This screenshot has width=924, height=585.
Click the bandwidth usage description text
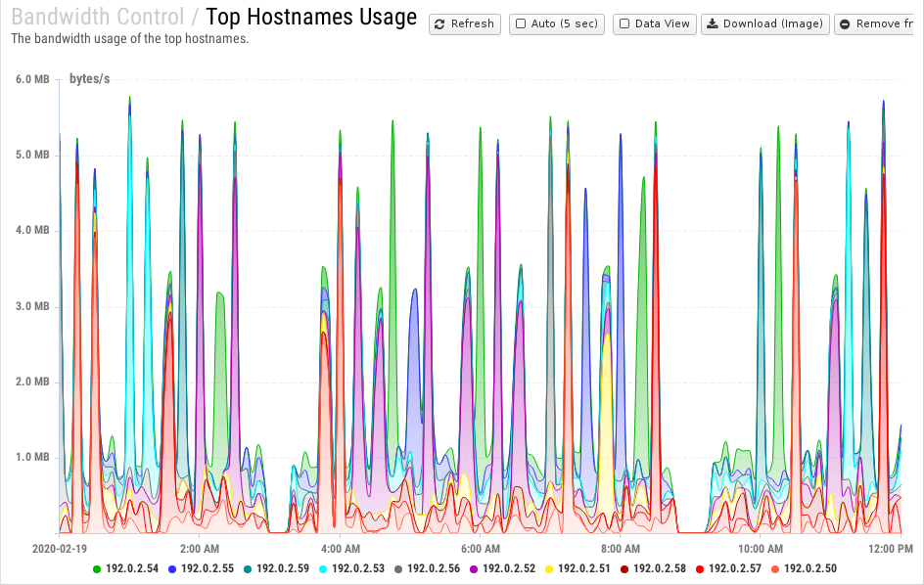[x=129, y=39]
